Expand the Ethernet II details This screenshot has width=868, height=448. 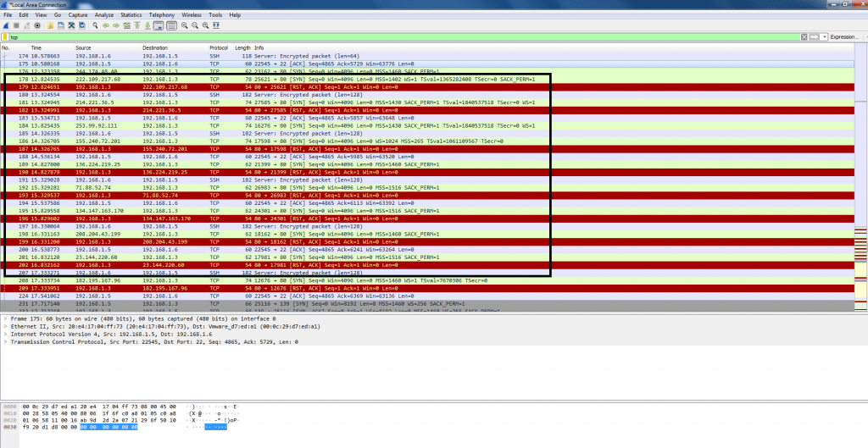(x=6, y=327)
